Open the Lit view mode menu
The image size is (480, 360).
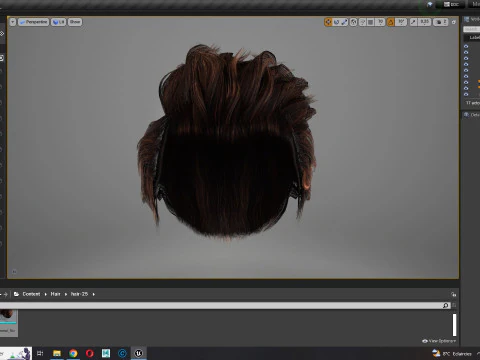[58, 22]
